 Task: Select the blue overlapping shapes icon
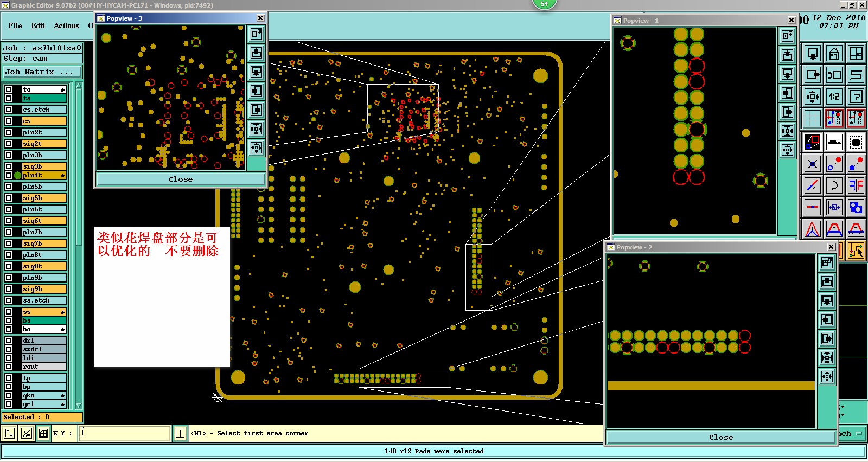point(856,207)
